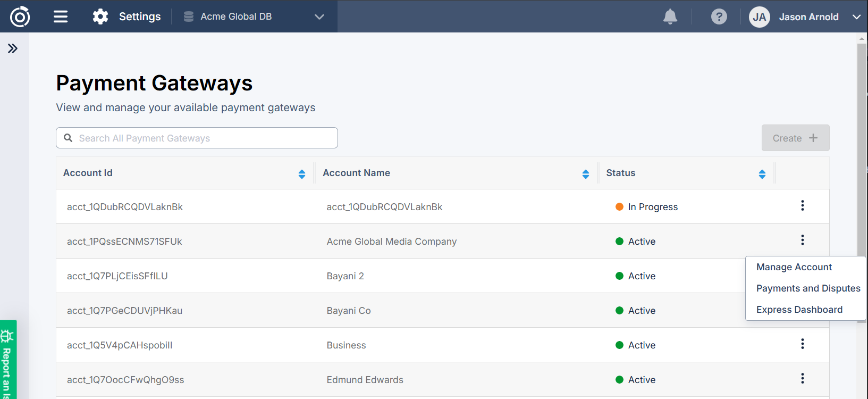This screenshot has width=868, height=399.
Task: Open the hamburger navigation menu
Action: pyautogui.click(x=61, y=16)
